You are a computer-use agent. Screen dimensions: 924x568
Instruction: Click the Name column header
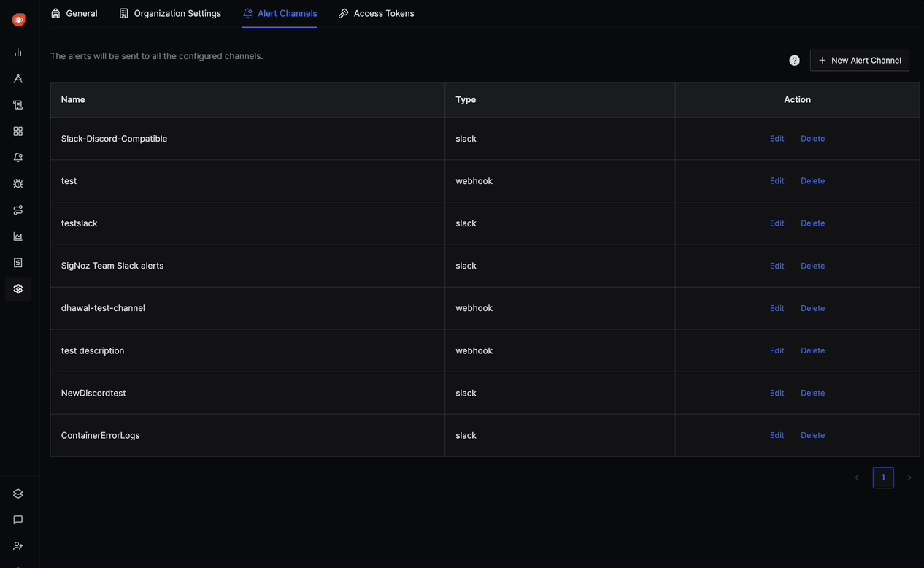click(247, 99)
